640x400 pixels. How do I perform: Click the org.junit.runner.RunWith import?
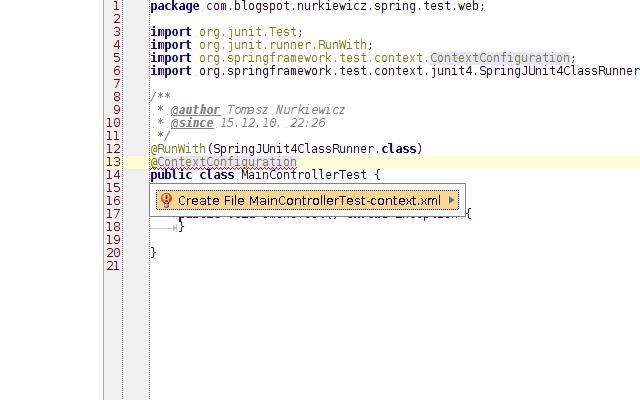[262, 44]
